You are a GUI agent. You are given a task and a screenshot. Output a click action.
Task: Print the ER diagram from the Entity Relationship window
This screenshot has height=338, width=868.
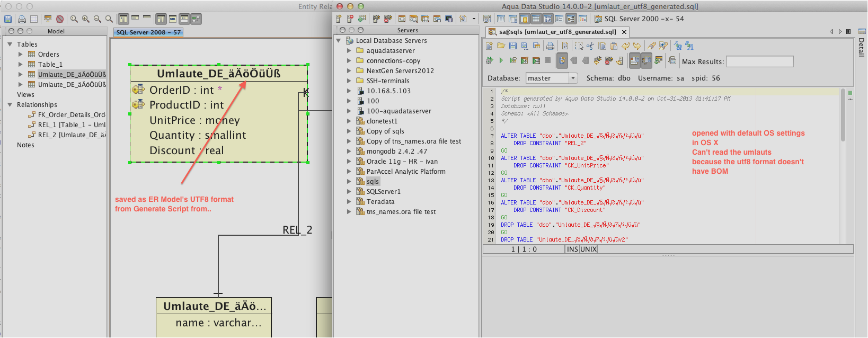[22, 19]
